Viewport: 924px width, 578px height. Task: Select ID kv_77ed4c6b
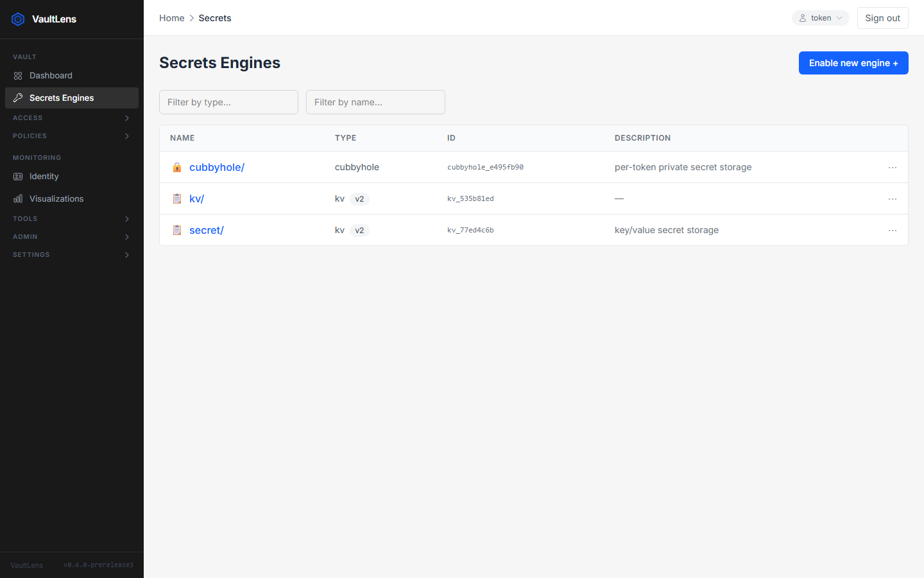pyautogui.click(x=470, y=231)
